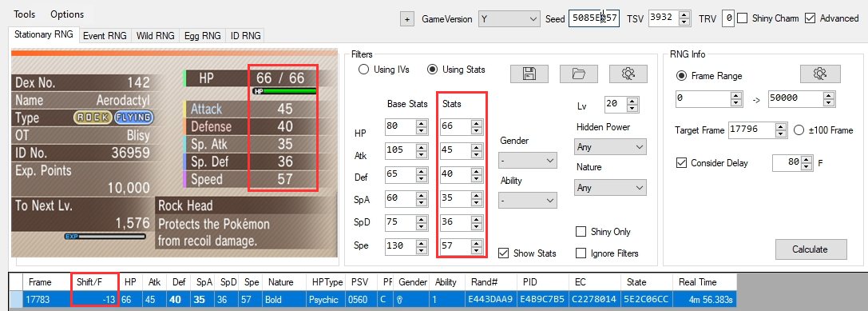Click the State cell 5E2C06CC
The height and width of the screenshot is (311, 868).
click(x=646, y=300)
